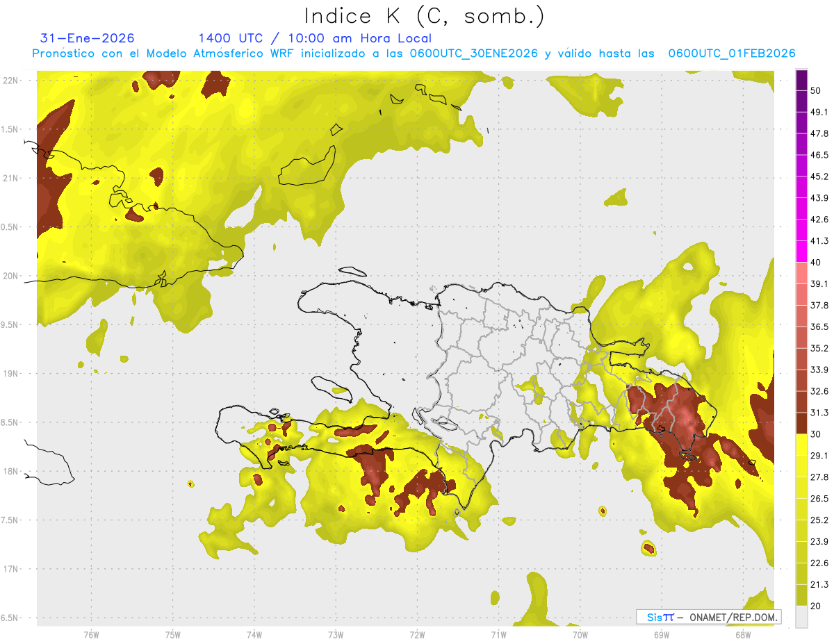Viewport: 834px width, 644px height.
Task: Click the color scale value '32.6'
Action: [820, 391]
